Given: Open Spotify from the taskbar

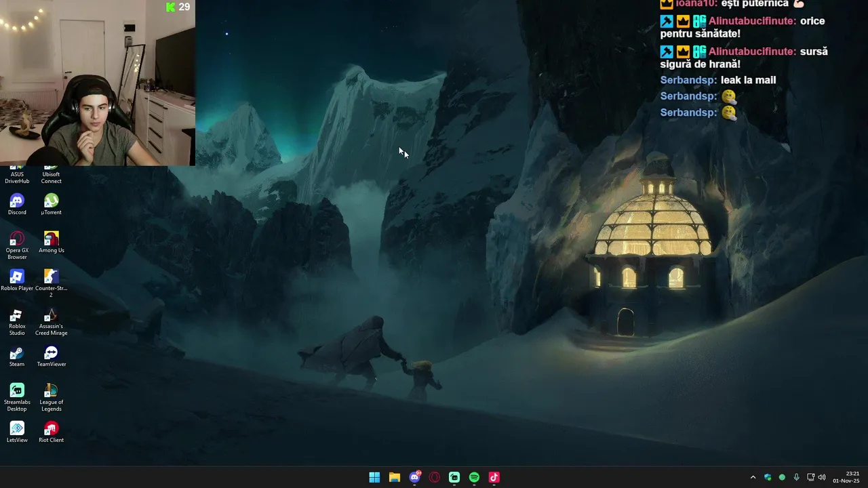Looking at the screenshot, I should coord(474,477).
